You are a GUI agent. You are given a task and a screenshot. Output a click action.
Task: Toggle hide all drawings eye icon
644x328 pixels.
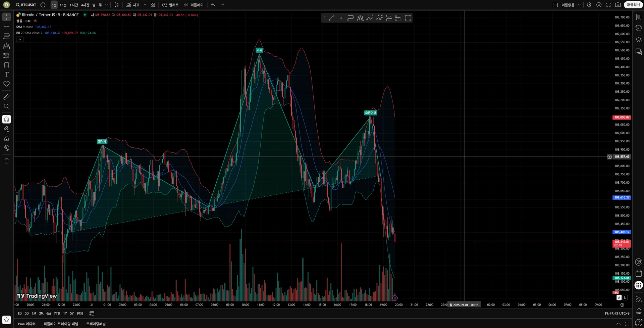pyautogui.click(x=6, y=148)
